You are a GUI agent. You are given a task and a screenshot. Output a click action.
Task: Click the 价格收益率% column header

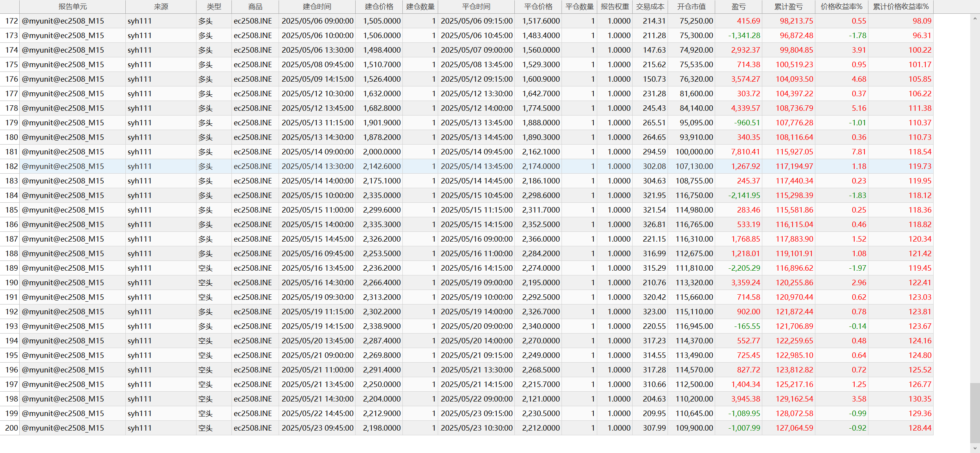tap(841, 7)
